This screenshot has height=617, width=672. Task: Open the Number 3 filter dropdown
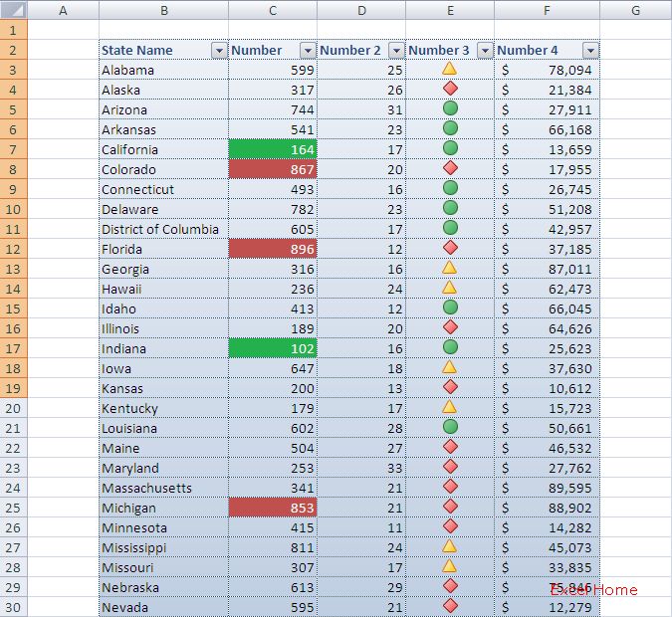(485, 51)
